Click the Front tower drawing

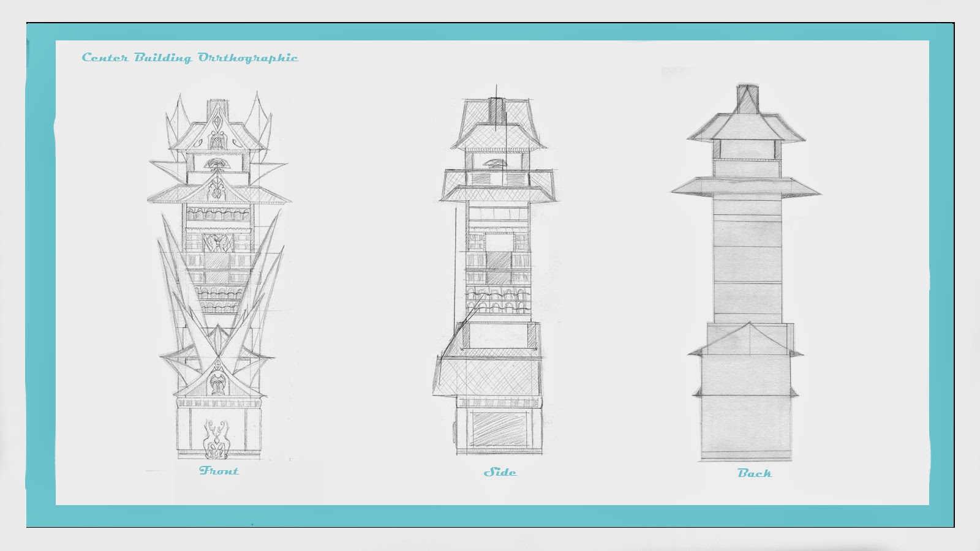[x=217, y=275]
